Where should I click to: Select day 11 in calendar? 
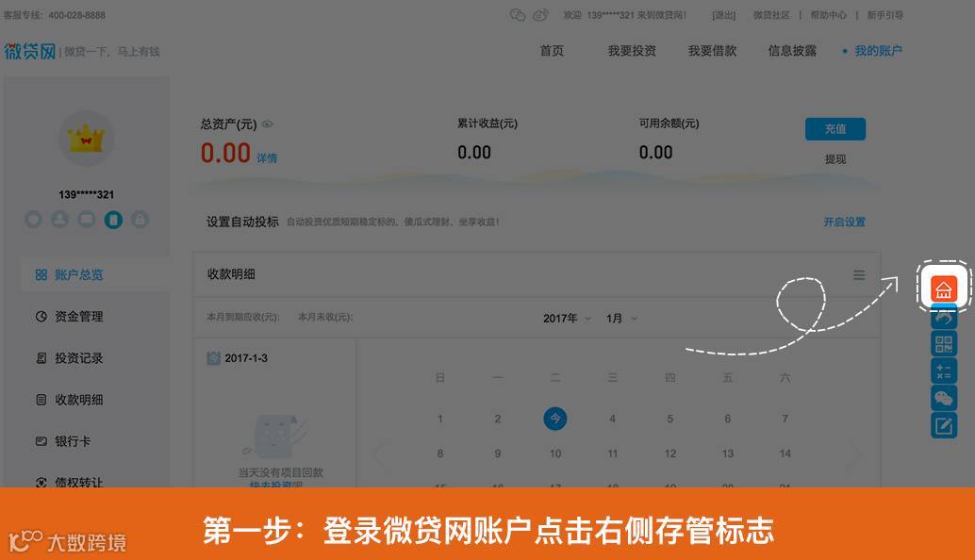613,453
